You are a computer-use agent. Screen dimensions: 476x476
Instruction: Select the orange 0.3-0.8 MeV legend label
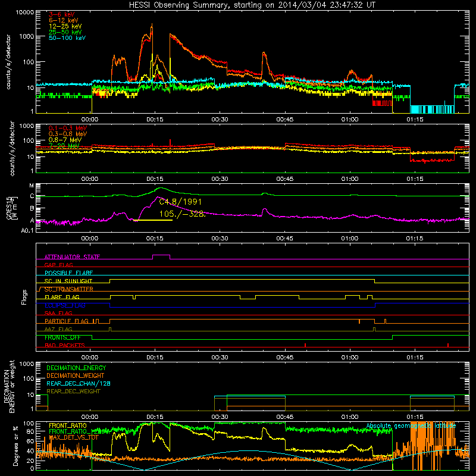[x=68, y=134]
